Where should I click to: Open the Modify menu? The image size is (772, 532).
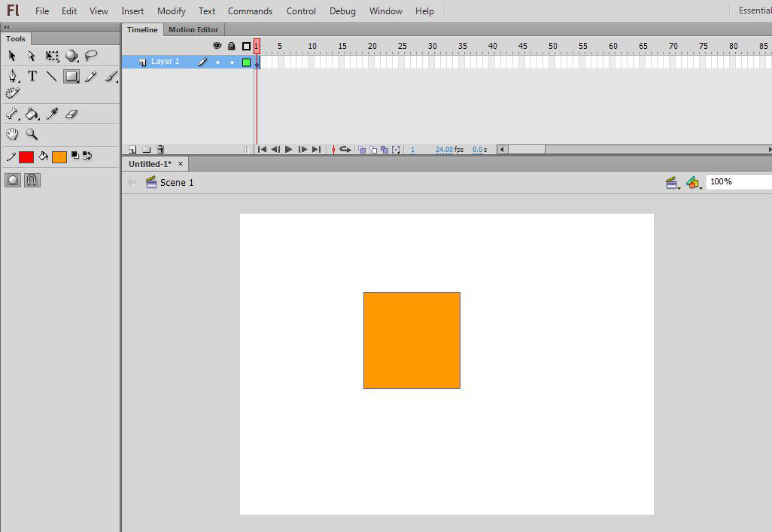pyautogui.click(x=172, y=11)
